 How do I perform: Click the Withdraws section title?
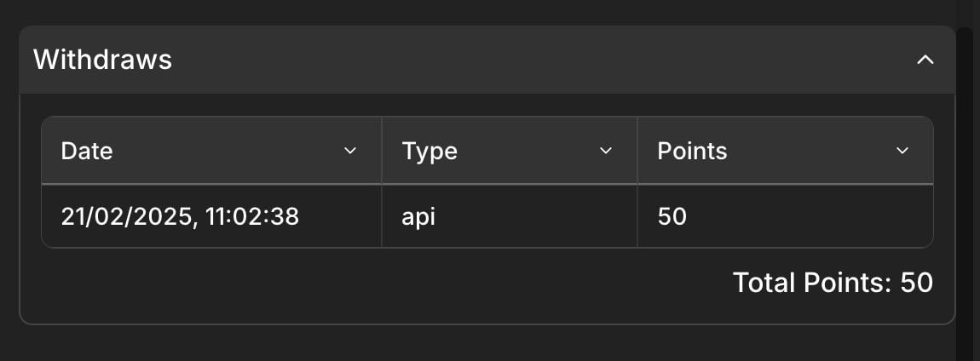pyautogui.click(x=102, y=60)
